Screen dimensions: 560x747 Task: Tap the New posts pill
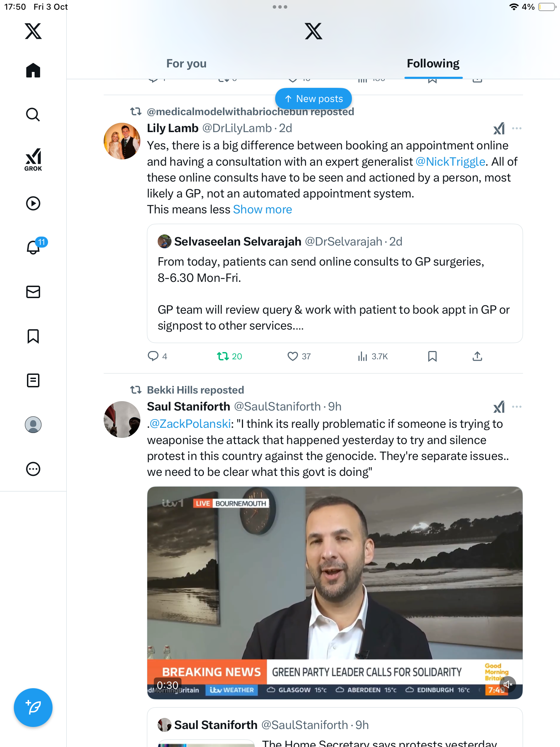click(314, 99)
